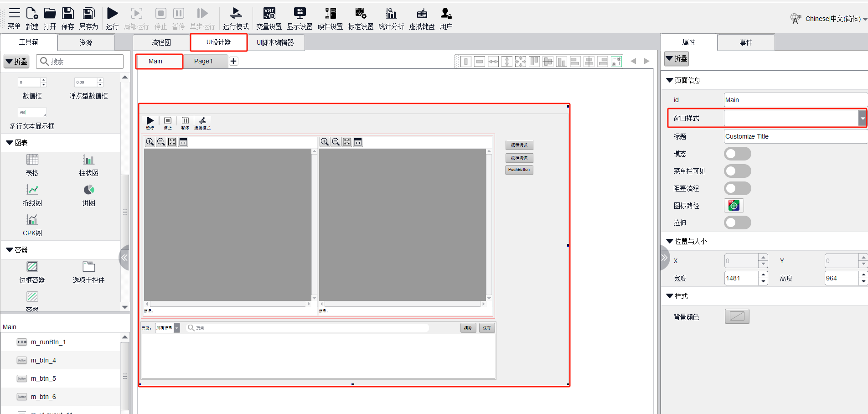Switch to the 属性 properties tab
The width and height of the screenshot is (868, 414).
[689, 42]
